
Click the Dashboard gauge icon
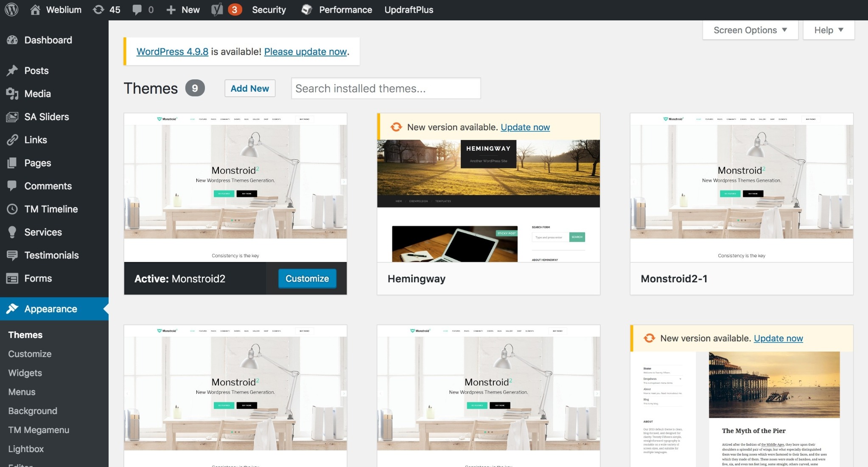point(12,40)
